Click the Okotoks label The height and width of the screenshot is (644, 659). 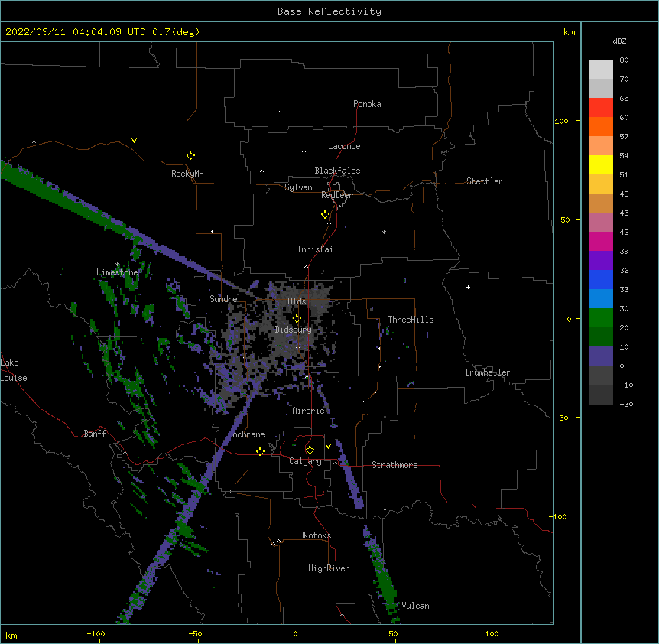click(315, 535)
